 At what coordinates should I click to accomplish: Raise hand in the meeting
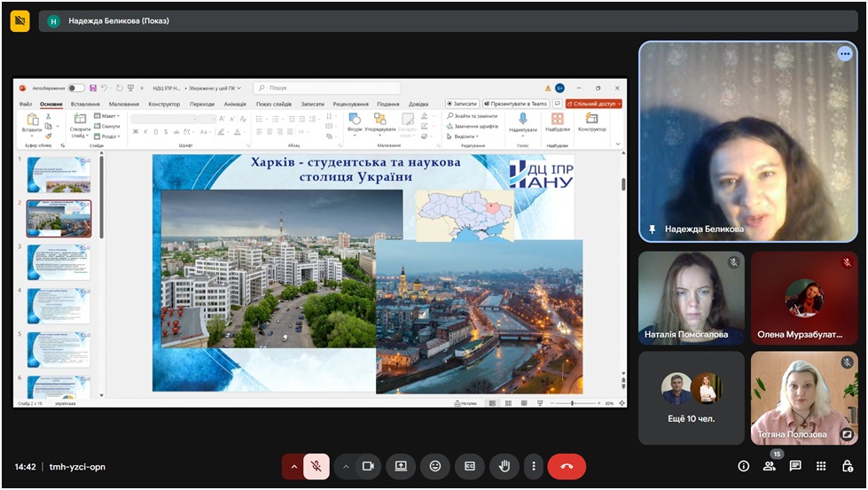[504, 467]
